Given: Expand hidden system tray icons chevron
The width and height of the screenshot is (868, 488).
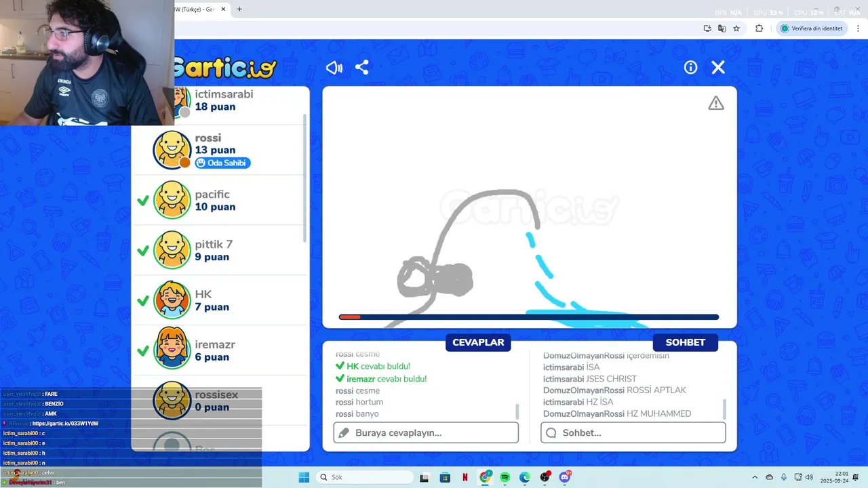Looking at the screenshot, I should tap(755, 477).
